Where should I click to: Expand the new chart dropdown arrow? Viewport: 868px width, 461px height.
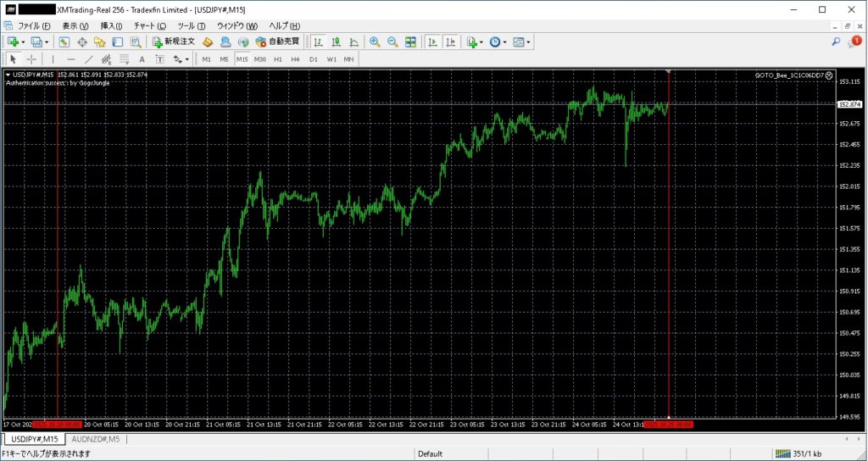coord(24,42)
